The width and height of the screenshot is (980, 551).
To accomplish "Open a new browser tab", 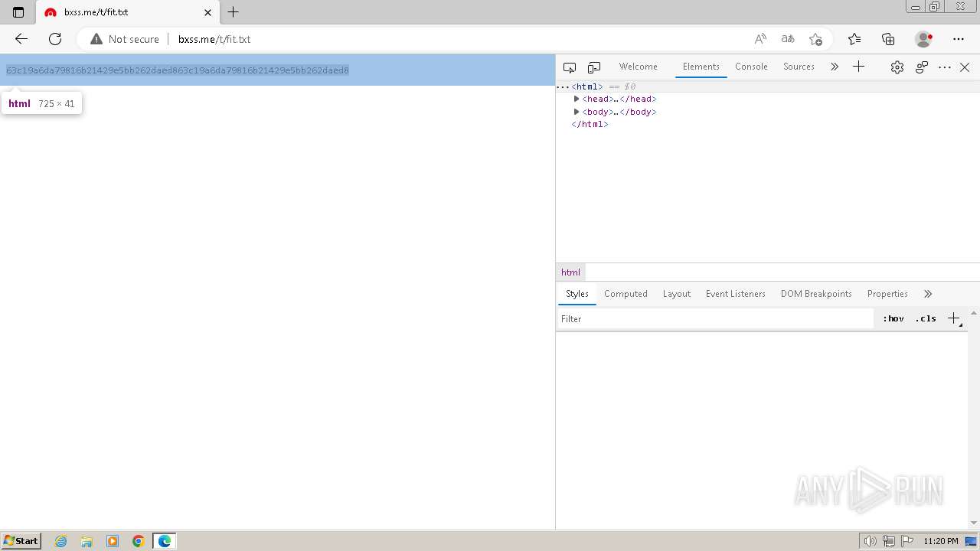I will coord(234,12).
